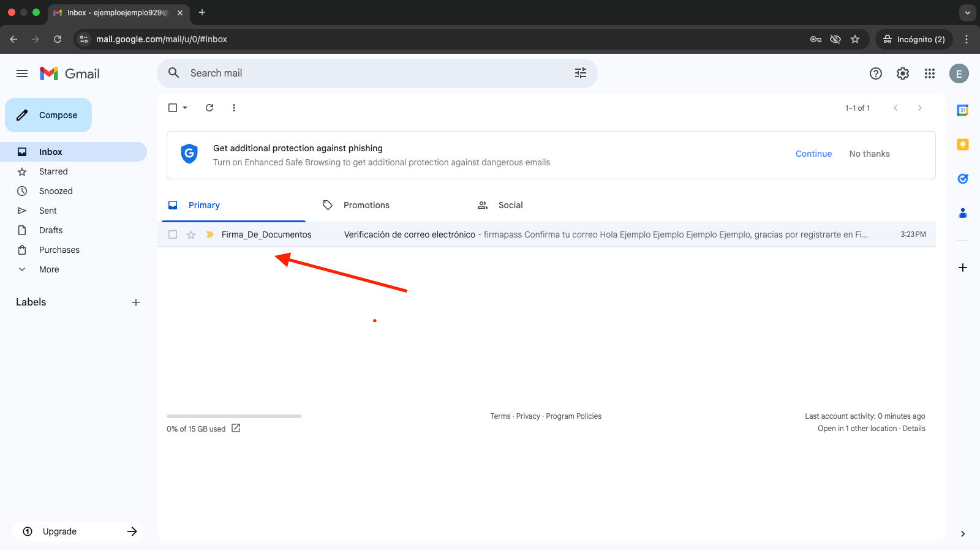Image resolution: width=980 pixels, height=551 pixels.
Task: Show side panel chevron at bottom right
Action: pos(963,534)
